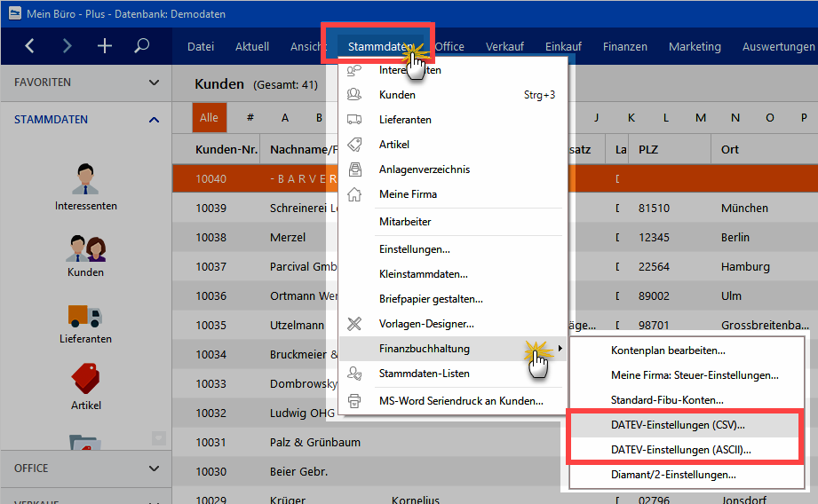Image resolution: width=818 pixels, height=504 pixels.
Task: Click the Kunden icon in the Stammdaten menu
Action: pos(354,94)
